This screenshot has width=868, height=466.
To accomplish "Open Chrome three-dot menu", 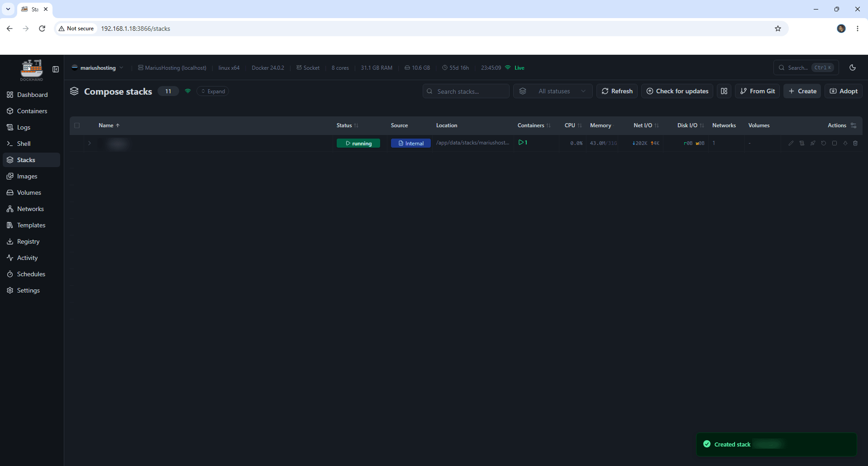I will tap(858, 29).
